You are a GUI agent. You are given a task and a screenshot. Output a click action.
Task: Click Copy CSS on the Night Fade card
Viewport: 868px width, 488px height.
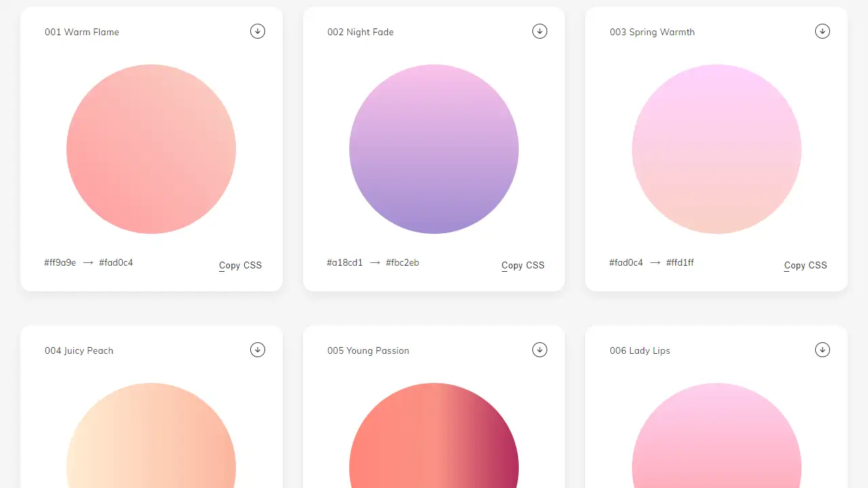click(523, 265)
